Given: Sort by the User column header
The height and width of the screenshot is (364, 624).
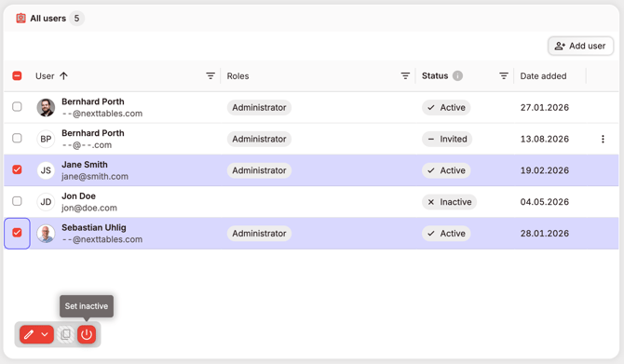Looking at the screenshot, I should coord(45,76).
